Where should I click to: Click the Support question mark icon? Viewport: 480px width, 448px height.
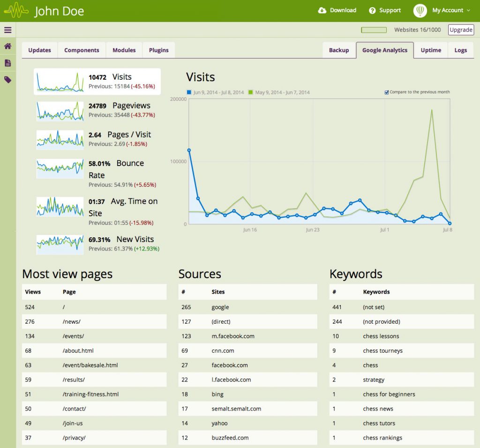372,10
